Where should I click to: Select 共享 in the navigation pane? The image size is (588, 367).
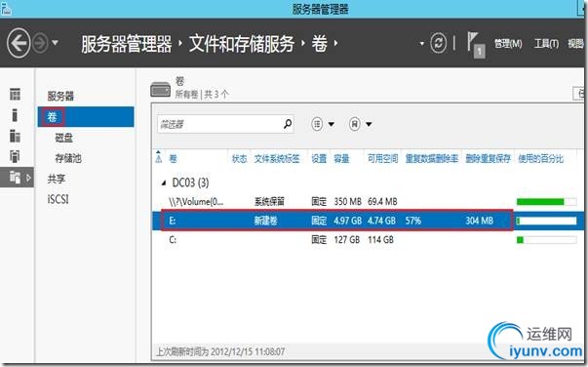pyautogui.click(x=57, y=179)
